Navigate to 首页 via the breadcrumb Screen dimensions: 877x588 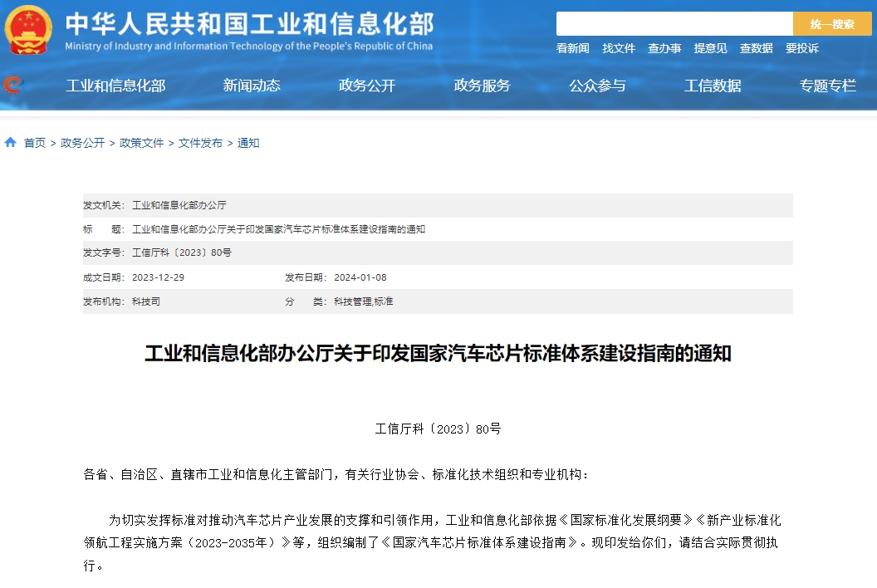point(34,142)
